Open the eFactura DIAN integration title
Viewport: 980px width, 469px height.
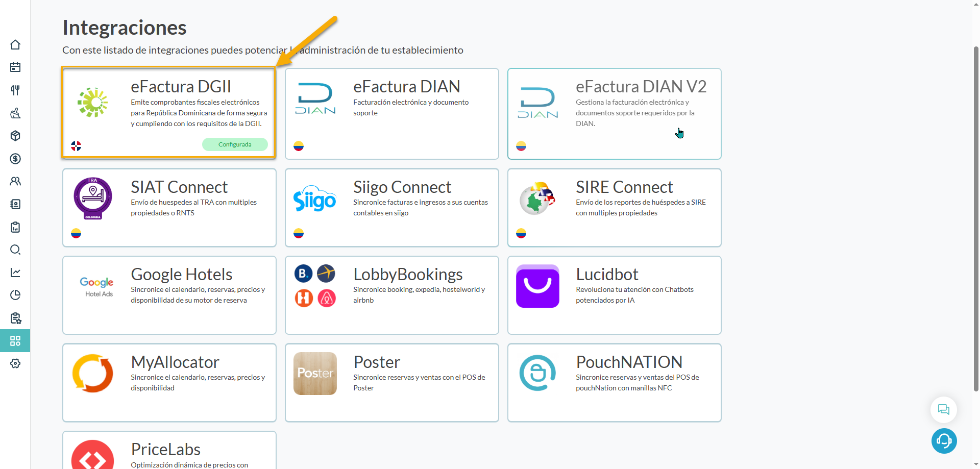(407, 87)
